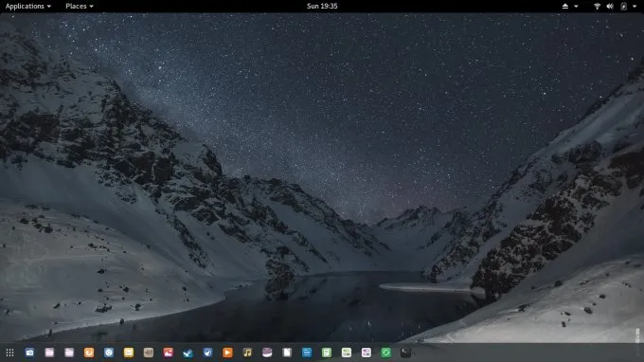Launch the yellow square app in dock

click(129, 353)
